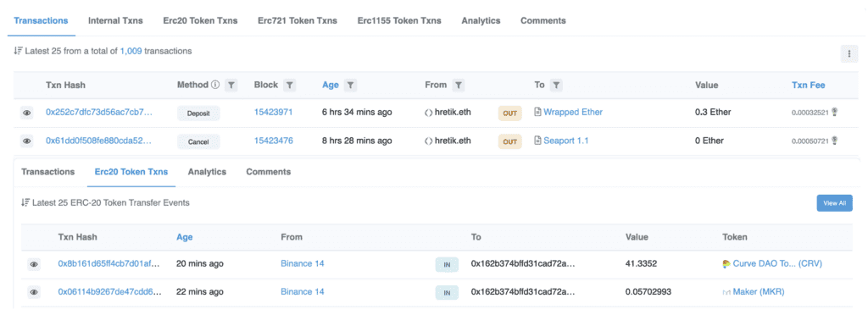Click the gas lightbulb icon beside fee 0.00032521

pyautogui.click(x=834, y=112)
